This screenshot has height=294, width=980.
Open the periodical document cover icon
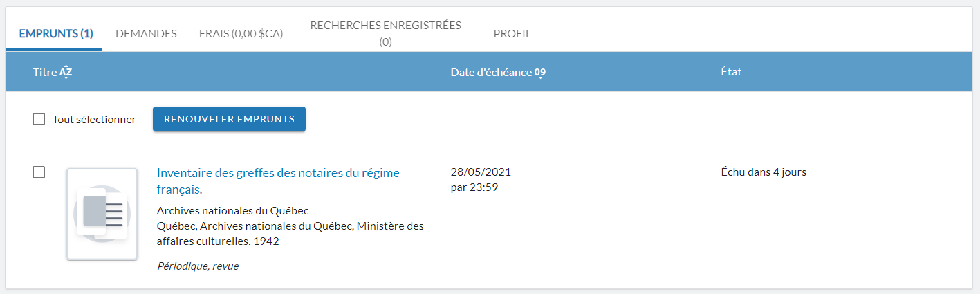[102, 214]
